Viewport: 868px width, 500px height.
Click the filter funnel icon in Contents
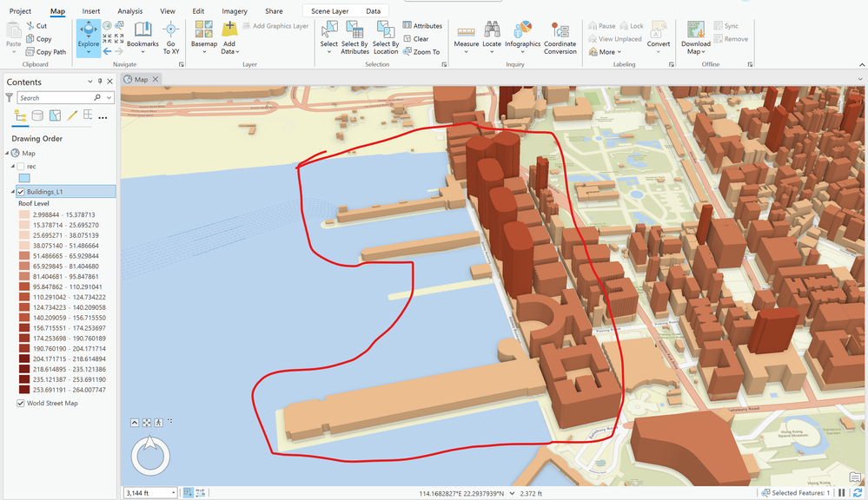[10, 97]
